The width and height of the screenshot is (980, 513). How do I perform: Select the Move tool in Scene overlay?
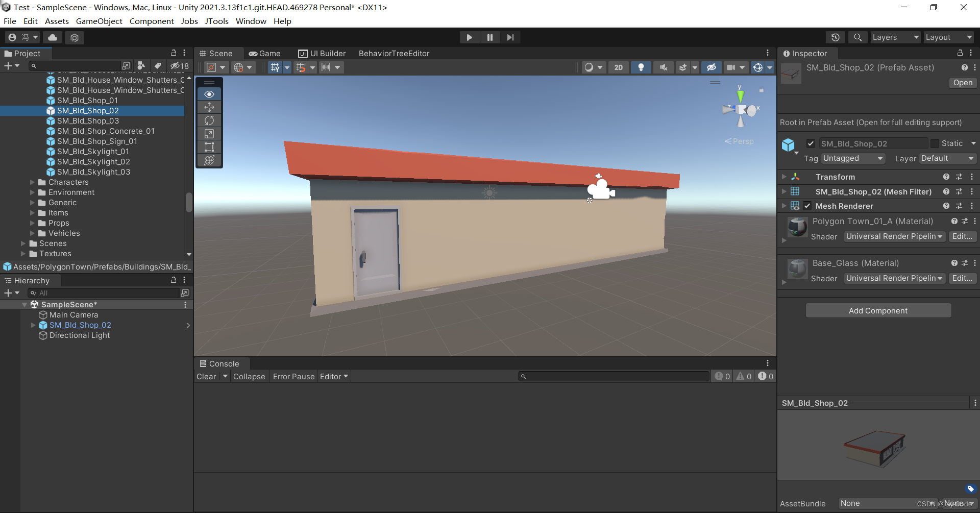209,107
